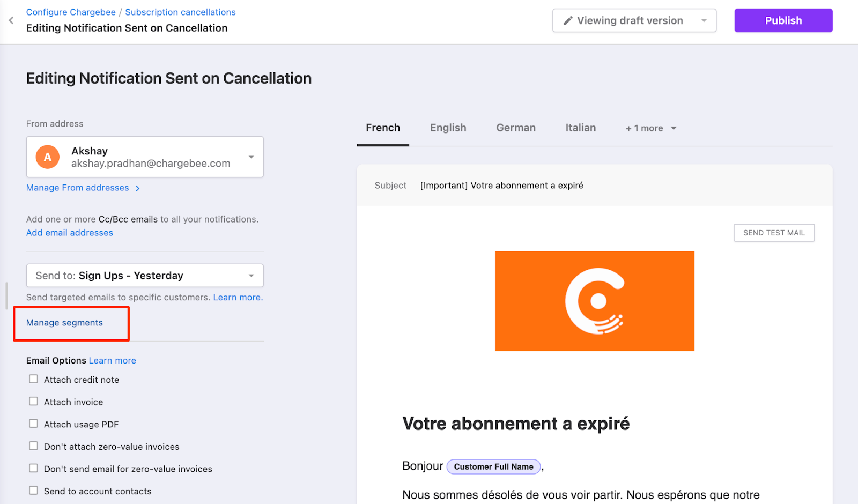Screen dimensions: 858x504
Task: Go to Subscription cancellations breadcrumb
Action: (180, 12)
